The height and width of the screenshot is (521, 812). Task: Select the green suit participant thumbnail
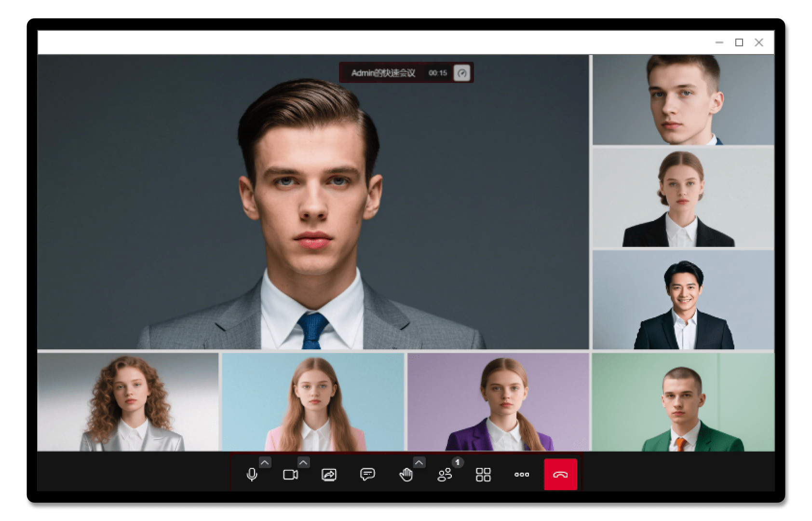click(x=683, y=402)
